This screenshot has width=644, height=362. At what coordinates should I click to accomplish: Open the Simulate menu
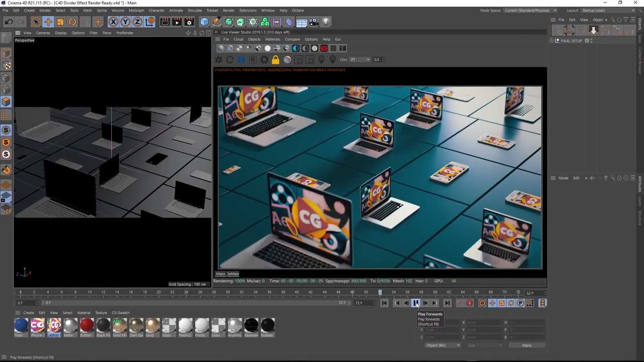click(194, 10)
